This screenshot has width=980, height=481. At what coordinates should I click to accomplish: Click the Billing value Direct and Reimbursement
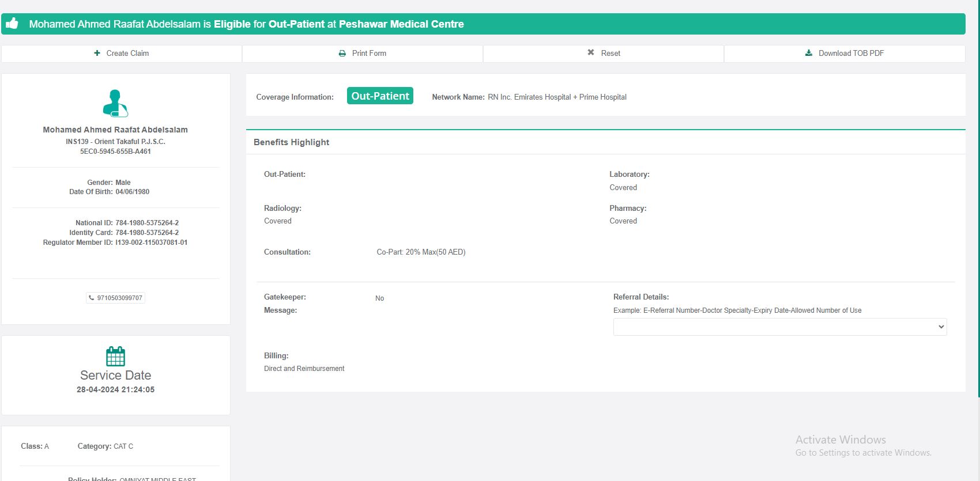304,369
